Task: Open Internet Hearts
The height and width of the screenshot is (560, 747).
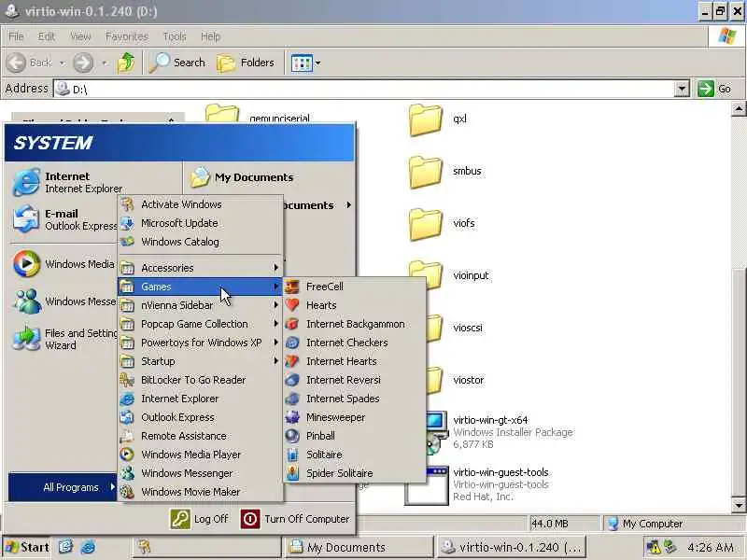Action: point(355,361)
